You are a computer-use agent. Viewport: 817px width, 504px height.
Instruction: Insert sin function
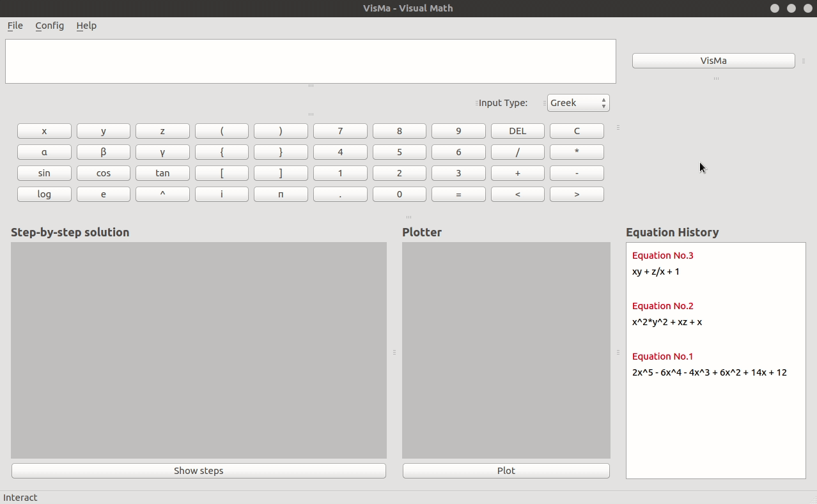click(44, 173)
